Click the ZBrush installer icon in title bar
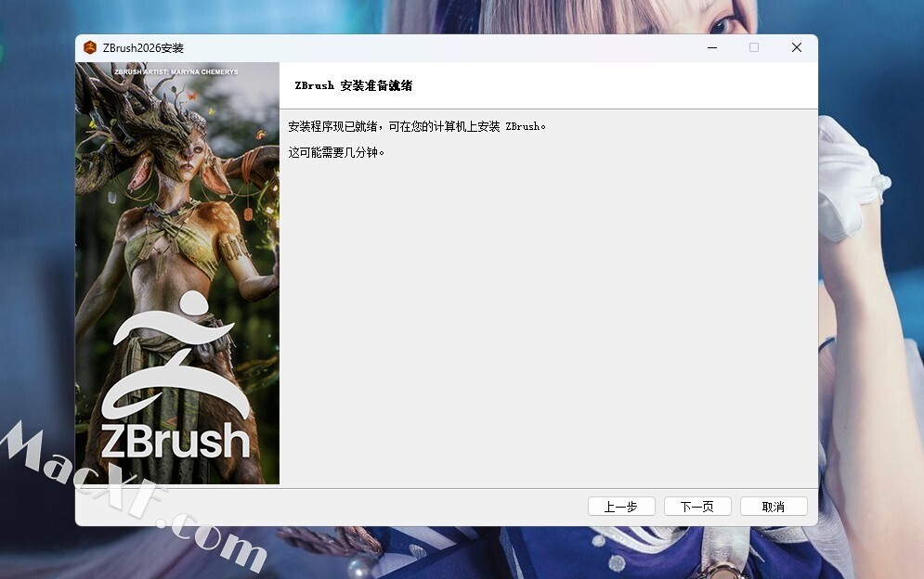924x579 pixels. coord(90,47)
